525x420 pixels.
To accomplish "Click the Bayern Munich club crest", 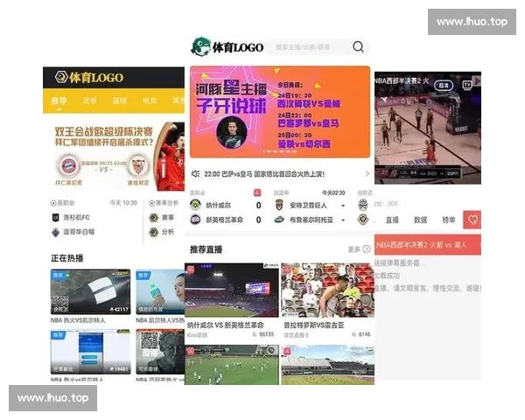I will tap(69, 166).
